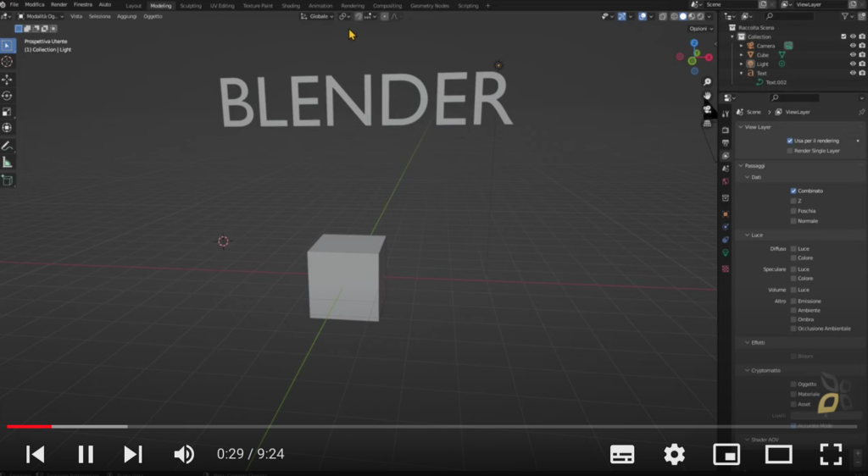Enable the 'Normale' pass checkbox
The height and width of the screenshot is (476, 868).
tap(793, 220)
